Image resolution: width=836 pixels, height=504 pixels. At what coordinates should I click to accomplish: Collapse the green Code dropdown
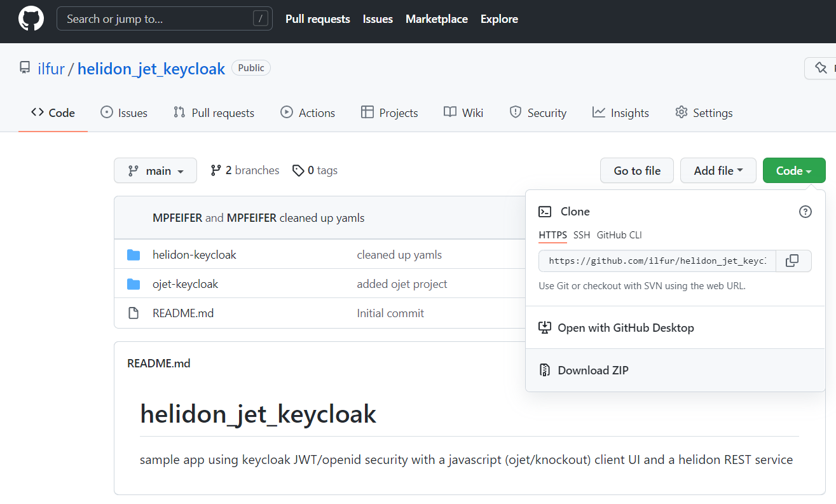[794, 170]
